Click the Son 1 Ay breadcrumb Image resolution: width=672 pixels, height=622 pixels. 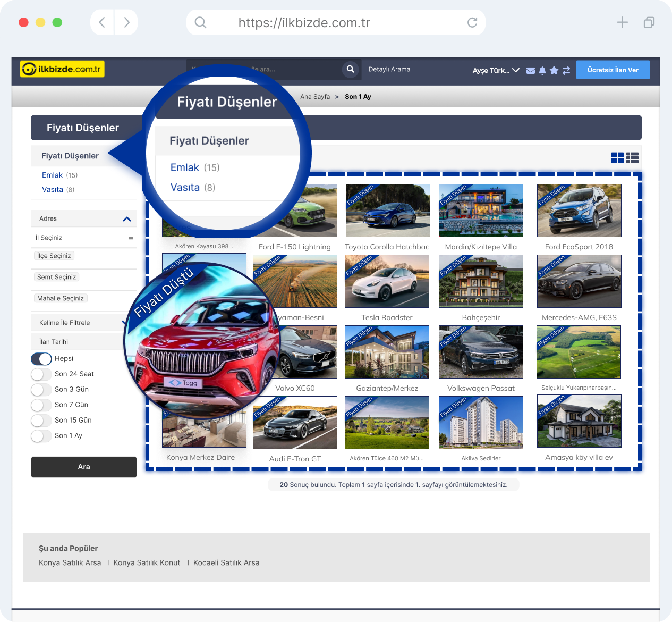tap(358, 97)
